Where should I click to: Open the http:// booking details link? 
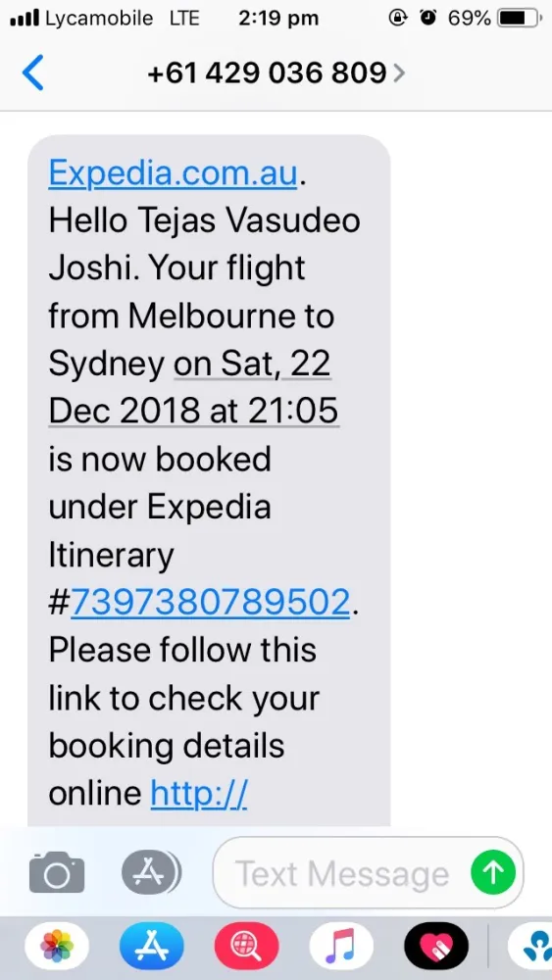199,793
